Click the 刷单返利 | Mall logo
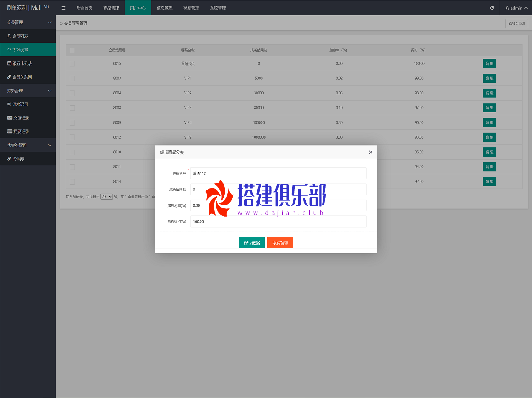Viewport: 532px width, 398px height. point(28,8)
